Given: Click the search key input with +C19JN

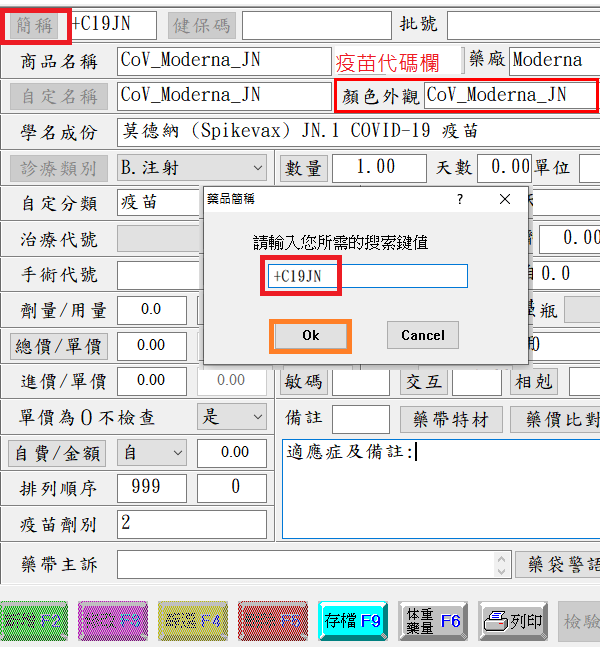Looking at the screenshot, I should 368,276.
